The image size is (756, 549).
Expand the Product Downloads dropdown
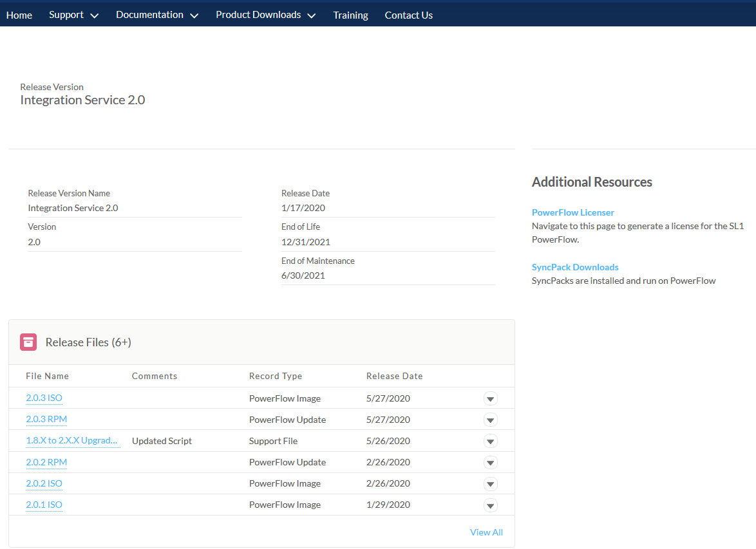[x=265, y=14]
